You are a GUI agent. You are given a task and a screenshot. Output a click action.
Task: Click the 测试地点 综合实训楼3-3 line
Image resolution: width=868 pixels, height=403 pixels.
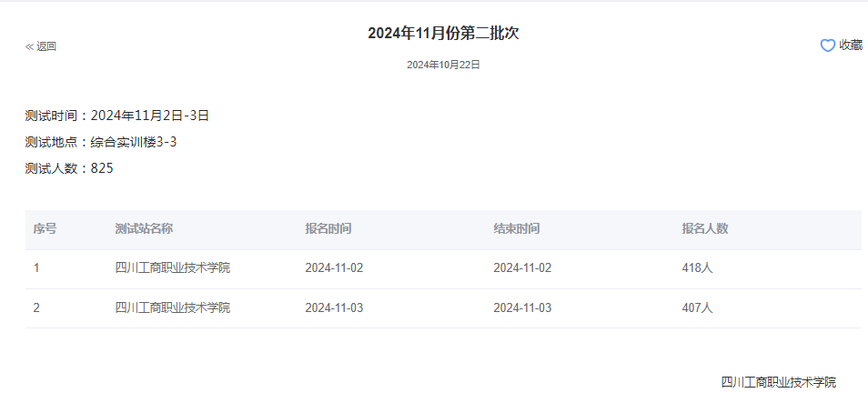click(x=101, y=142)
